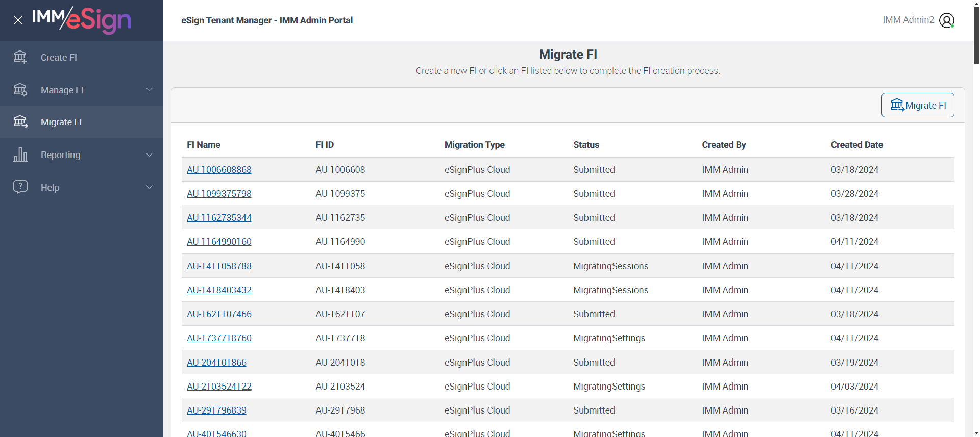
Task: Click FI ID cell AU-1006608
Action: (340, 170)
